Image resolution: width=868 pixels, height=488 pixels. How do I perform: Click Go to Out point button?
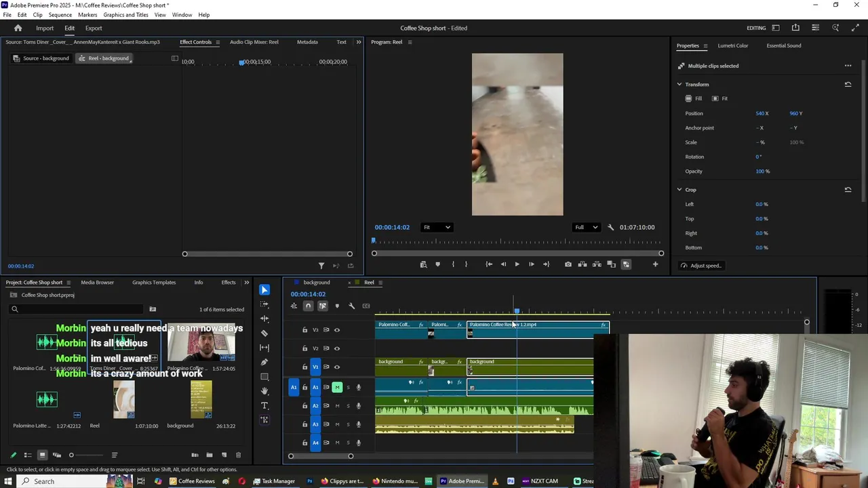click(x=546, y=264)
